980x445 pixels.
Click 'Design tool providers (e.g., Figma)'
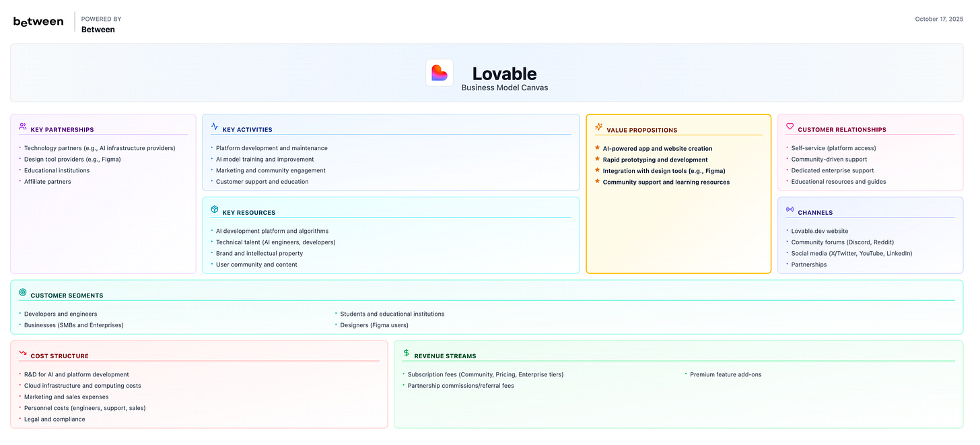[73, 160]
